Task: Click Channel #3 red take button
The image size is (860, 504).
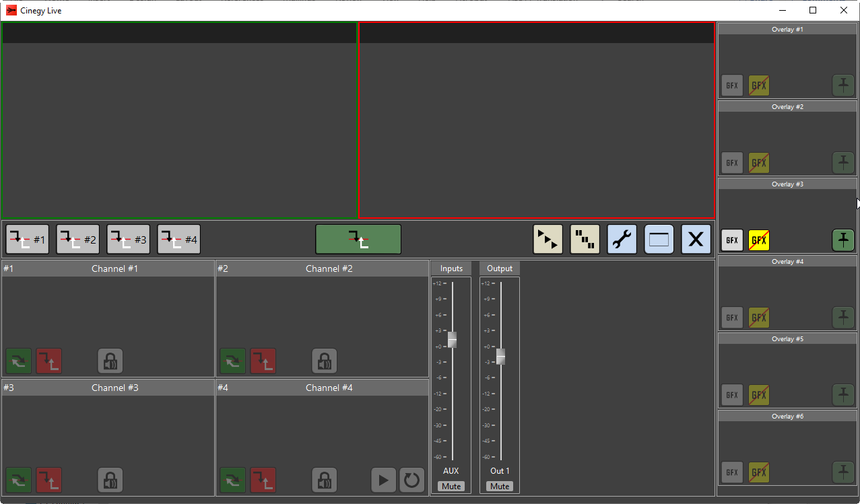Action: click(49, 480)
